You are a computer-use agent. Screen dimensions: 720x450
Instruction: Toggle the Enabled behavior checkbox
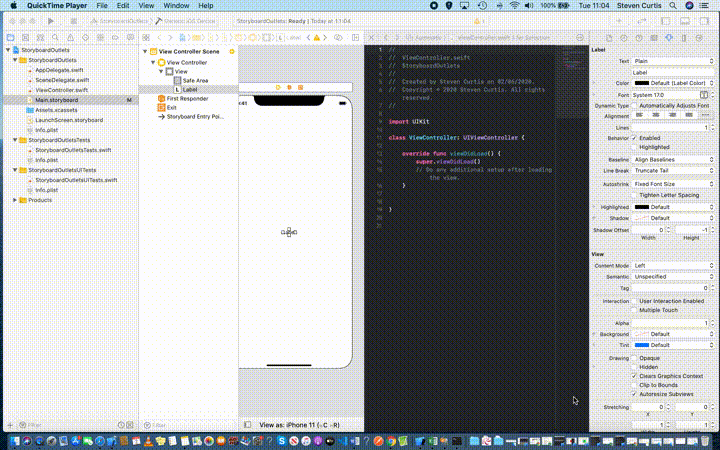click(x=634, y=138)
